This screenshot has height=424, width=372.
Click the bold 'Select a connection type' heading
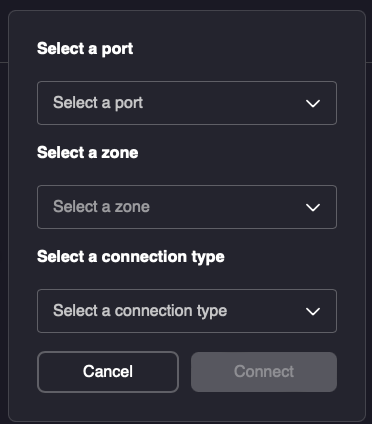click(x=131, y=257)
